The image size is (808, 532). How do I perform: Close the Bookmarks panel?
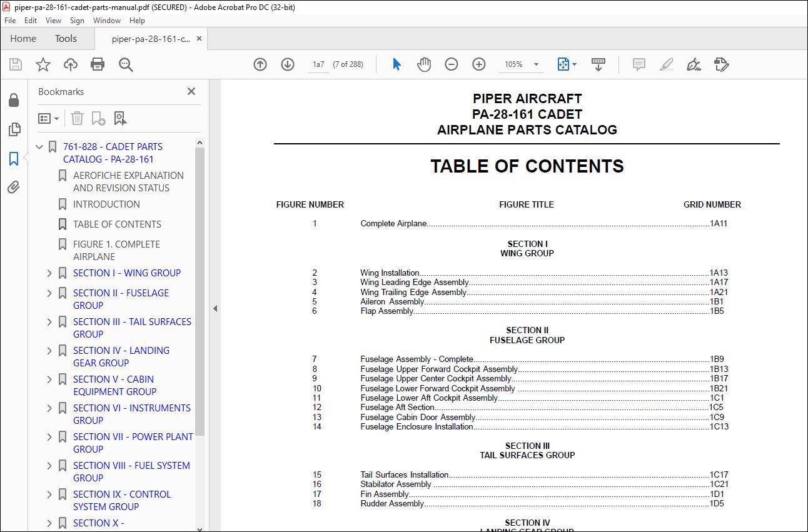tap(191, 91)
